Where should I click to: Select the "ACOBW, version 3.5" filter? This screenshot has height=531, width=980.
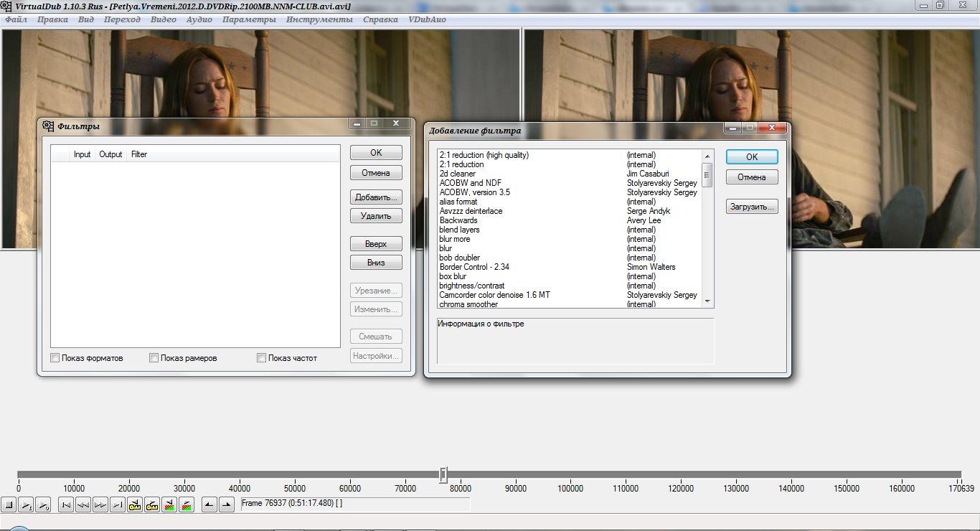click(568, 192)
